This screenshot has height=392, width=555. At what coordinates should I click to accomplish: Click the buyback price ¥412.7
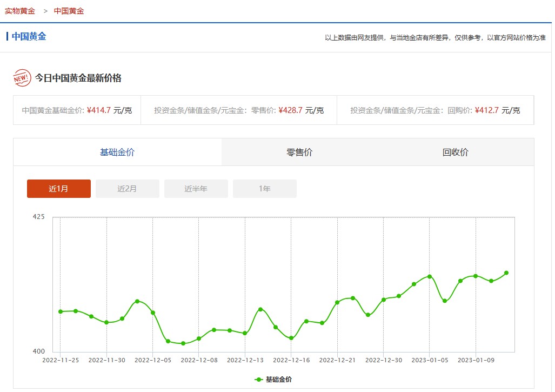[x=487, y=110]
